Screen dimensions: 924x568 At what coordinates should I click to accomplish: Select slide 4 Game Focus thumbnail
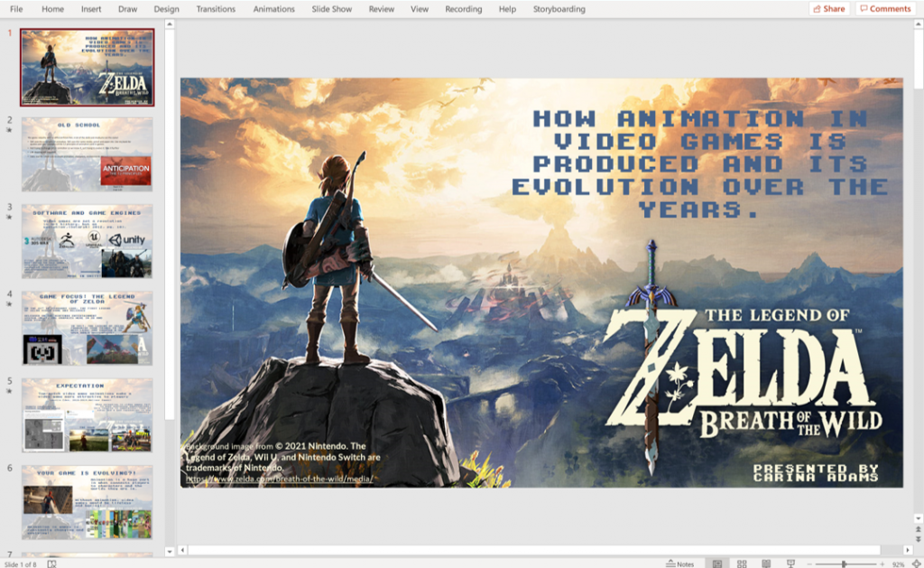[x=88, y=328]
